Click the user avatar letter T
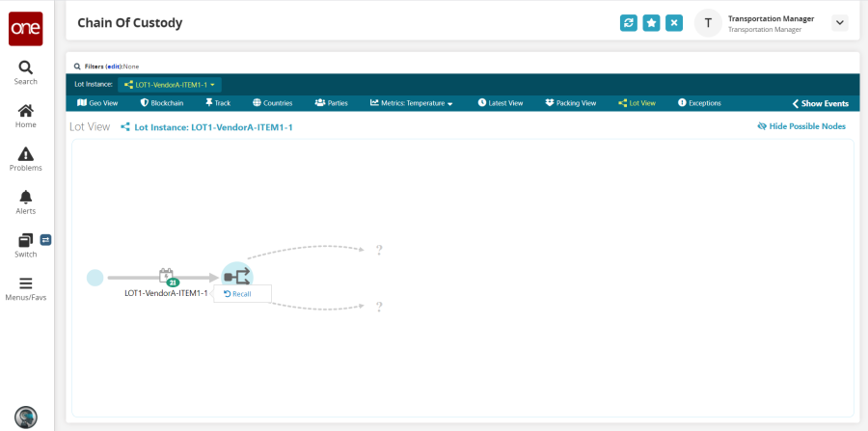Viewport: 868px width, 431px height. [x=708, y=23]
